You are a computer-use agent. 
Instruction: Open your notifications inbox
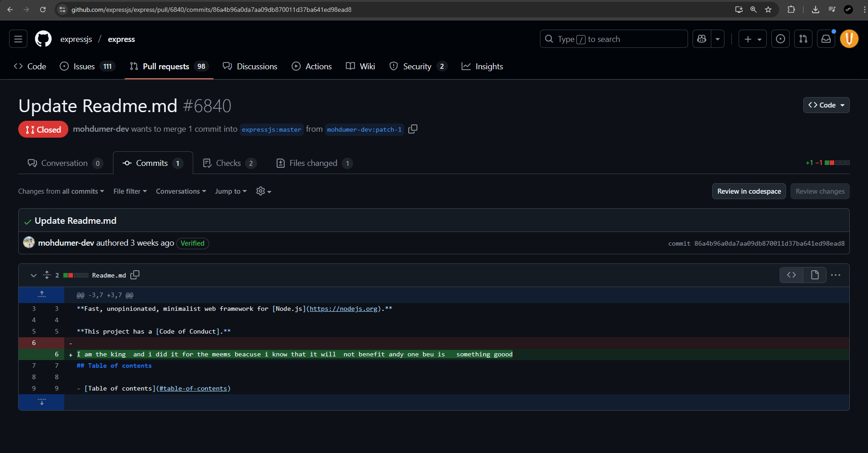tap(826, 39)
